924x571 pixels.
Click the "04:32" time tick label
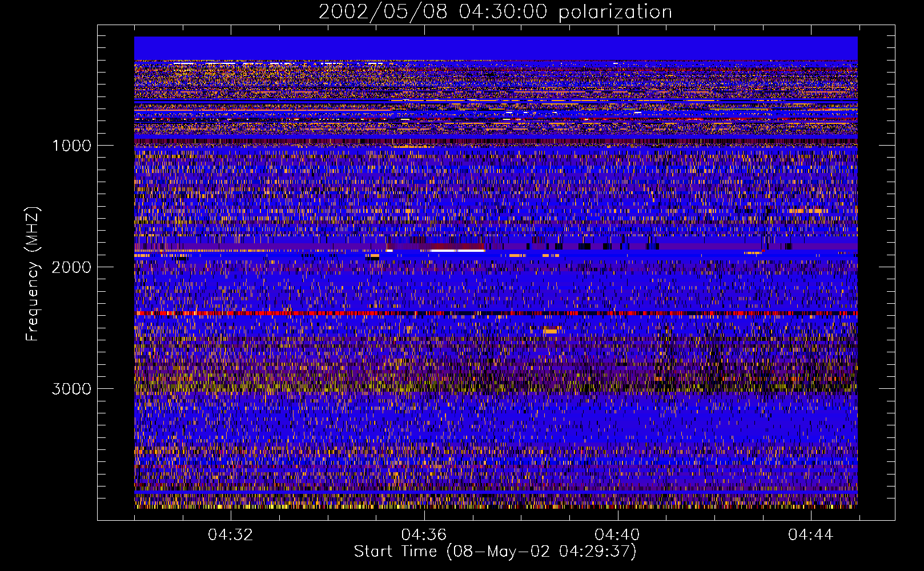(x=230, y=535)
